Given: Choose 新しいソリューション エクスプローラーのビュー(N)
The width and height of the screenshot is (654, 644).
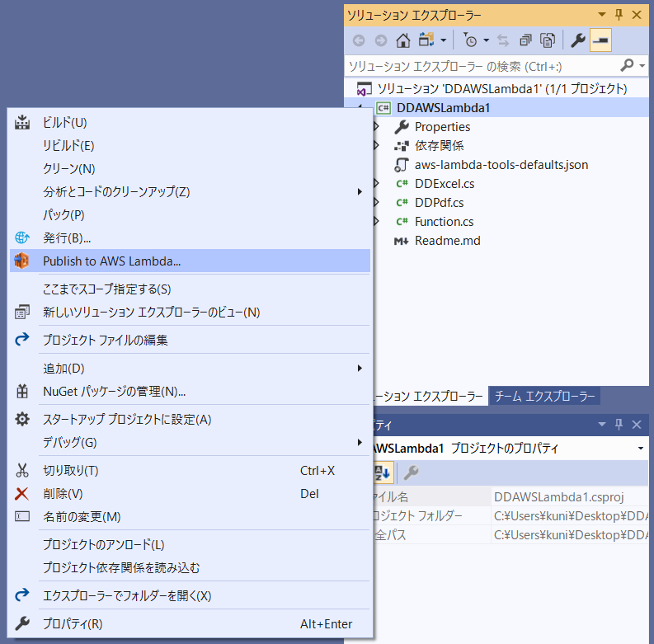Looking at the screenshot, I should point(190,312).
